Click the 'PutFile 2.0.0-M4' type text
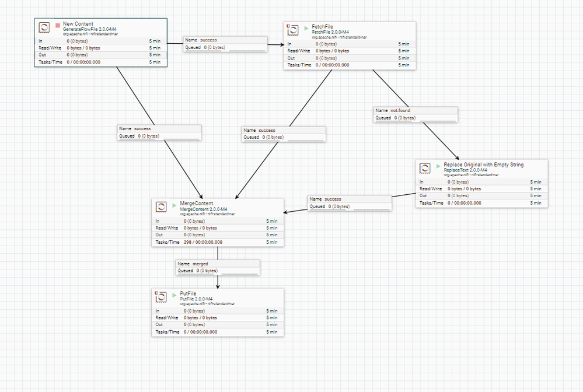Viewport: 583px width, 392px height. (196, 299)
